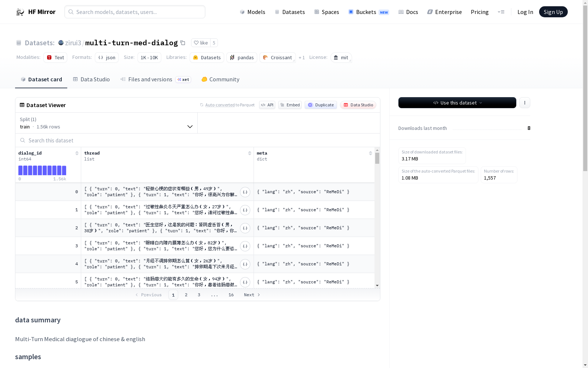Open the Use this dataset dropdown
588x368 pixels.
457,103
